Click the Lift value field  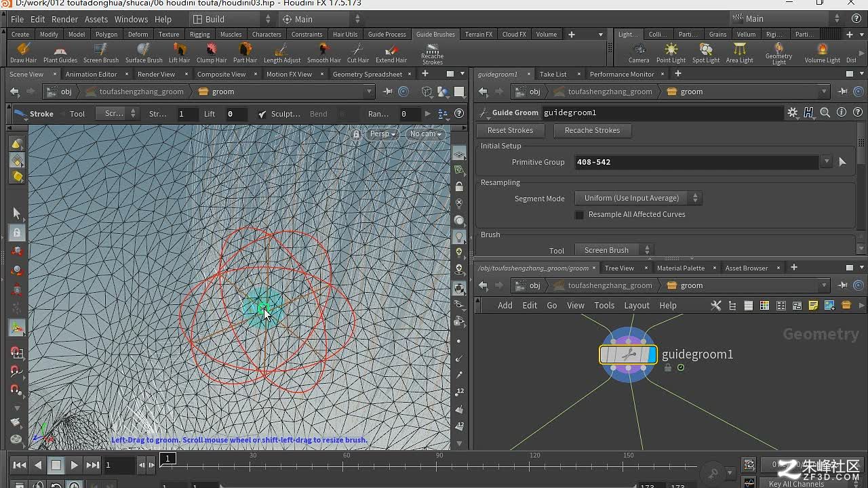pyautogui.click(x=235, y=114)
